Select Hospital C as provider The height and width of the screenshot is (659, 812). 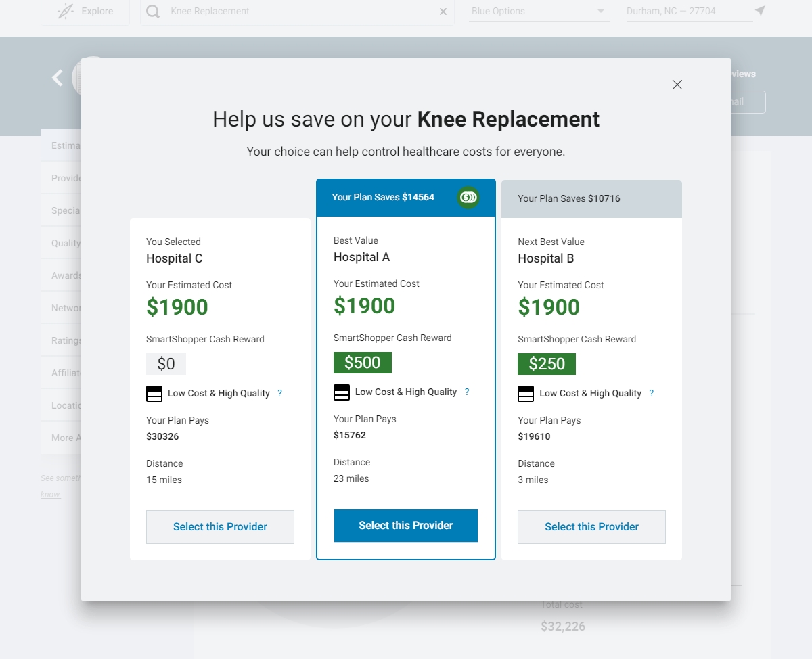pyautogui.click(x=220, y=527)
